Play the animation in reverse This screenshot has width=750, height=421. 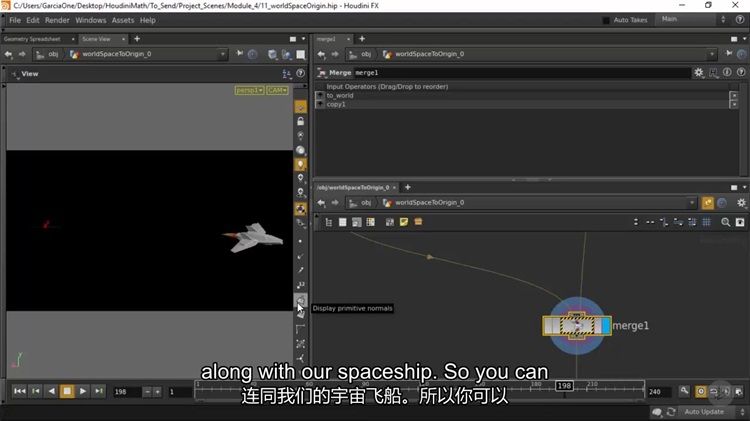[51, 391]
